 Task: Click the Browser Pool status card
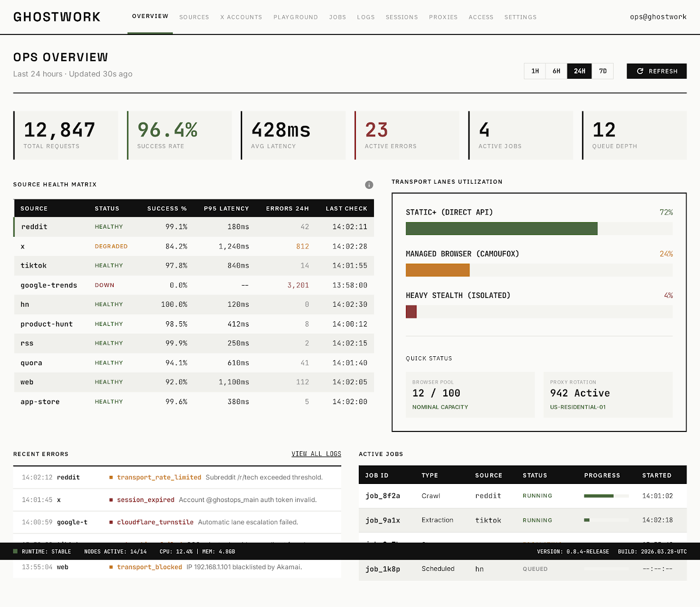coord(470,395)
